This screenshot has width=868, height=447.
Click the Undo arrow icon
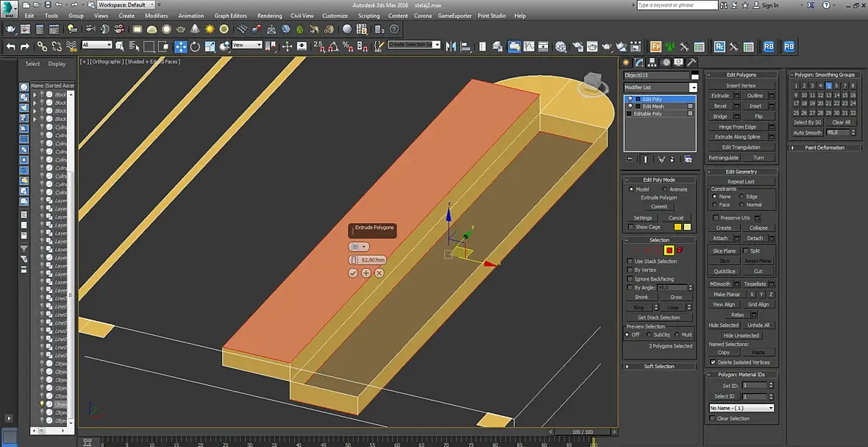(10, 46)
